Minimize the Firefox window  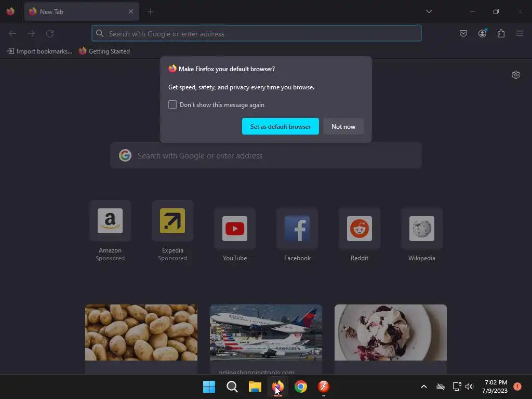[x=472, y=11]
